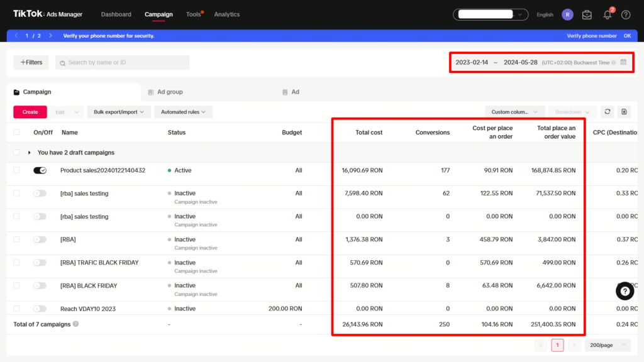
Task: Open the account selector dropdown
Action: point(491,14)
